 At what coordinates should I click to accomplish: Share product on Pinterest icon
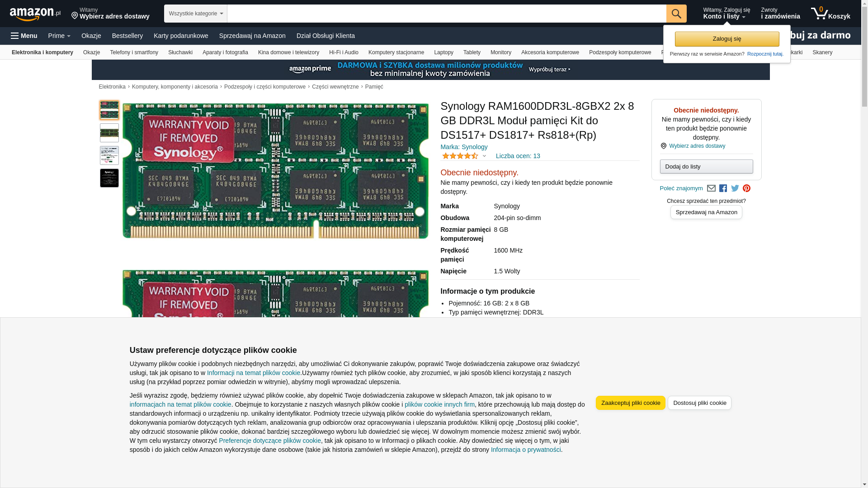[746, 188]
